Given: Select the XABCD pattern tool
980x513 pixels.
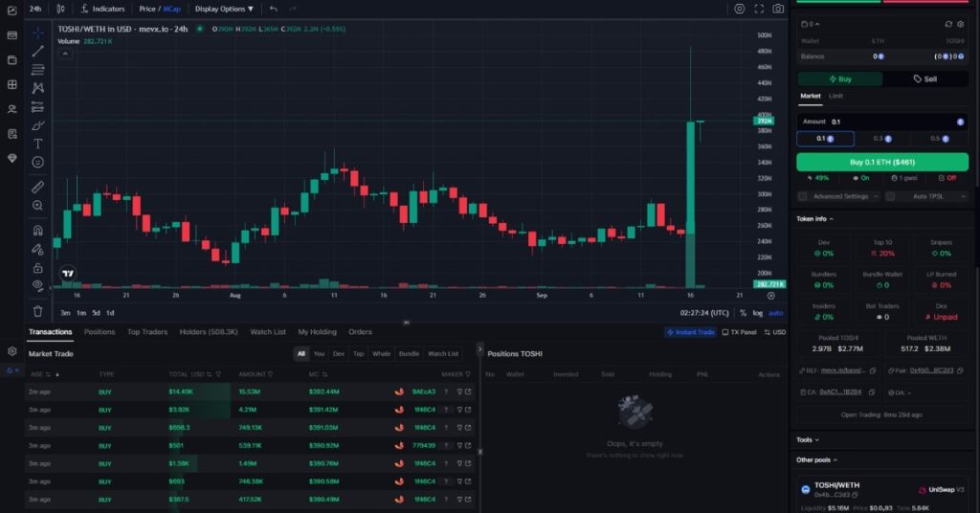Looking at the screenshot, I should tap(37, 88).
